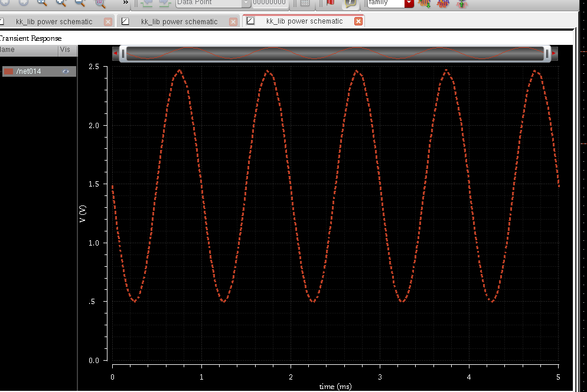Screen dimensions: 587x392
Task: Click the red flag marker icon
Action: tap(331, 3)
